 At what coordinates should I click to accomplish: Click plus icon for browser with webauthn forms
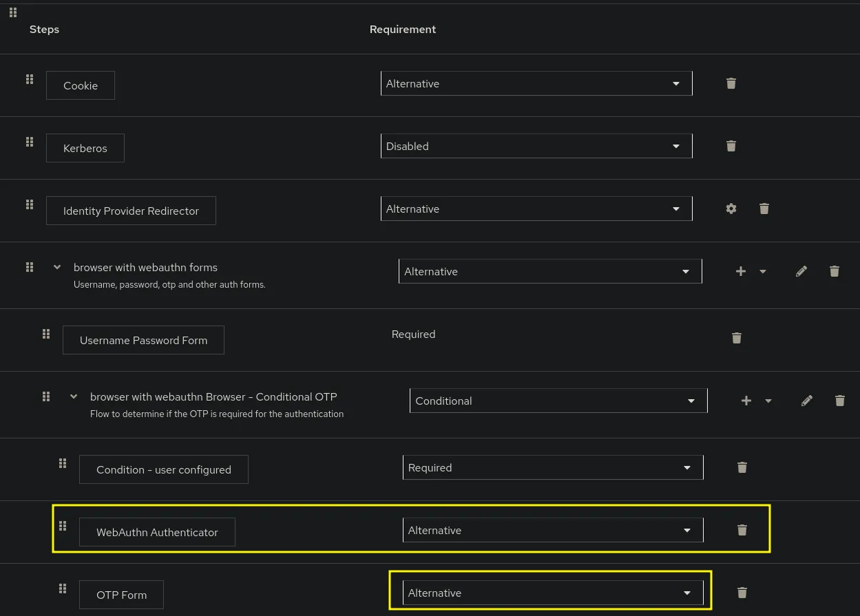pos(741,271)
